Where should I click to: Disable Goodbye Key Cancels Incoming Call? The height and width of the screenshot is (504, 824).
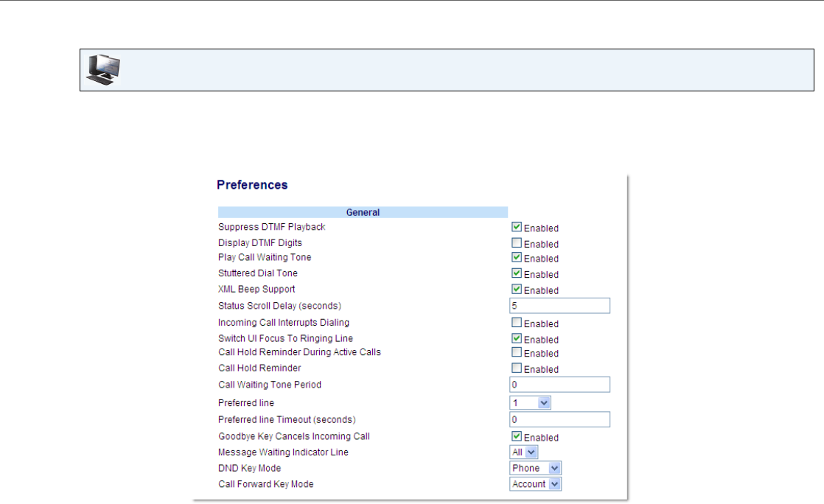click(517, 437)
